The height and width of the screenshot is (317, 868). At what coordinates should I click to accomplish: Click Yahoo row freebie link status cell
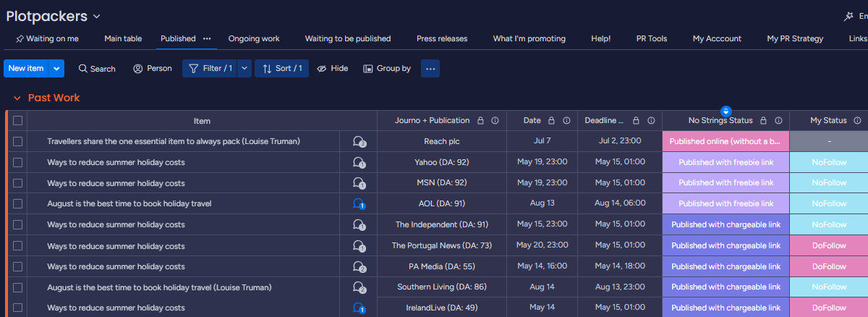pos(726,163)
